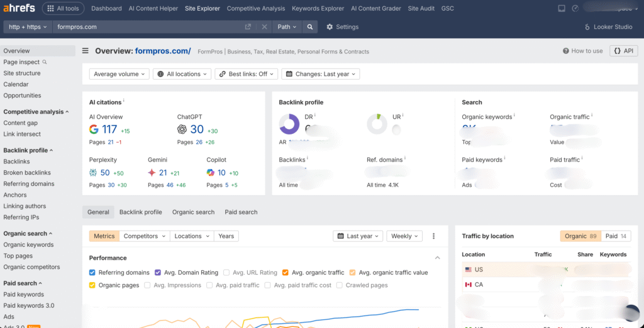Screen dimensions: 644x328
Task: Click the US flag row
Action: tap(547, 270)
